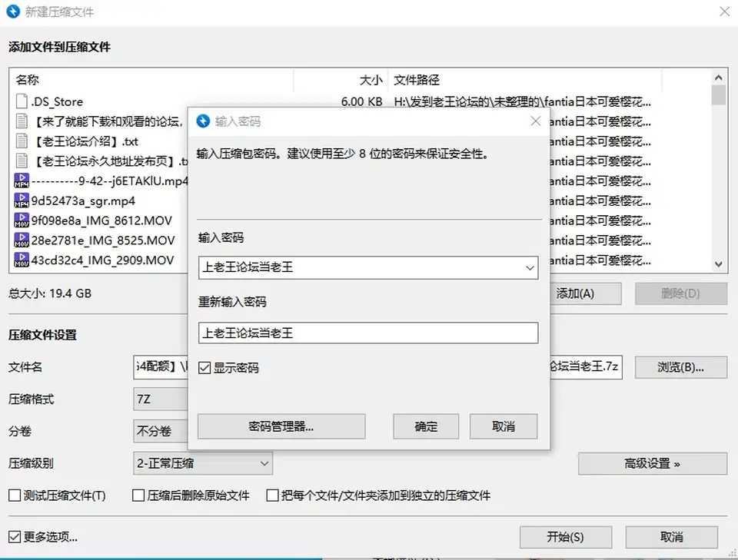Viewport: 738px width, 560px height.
Task: Click the text icon of 【老王论坛介绍】.txt
Action: point(22,141)
